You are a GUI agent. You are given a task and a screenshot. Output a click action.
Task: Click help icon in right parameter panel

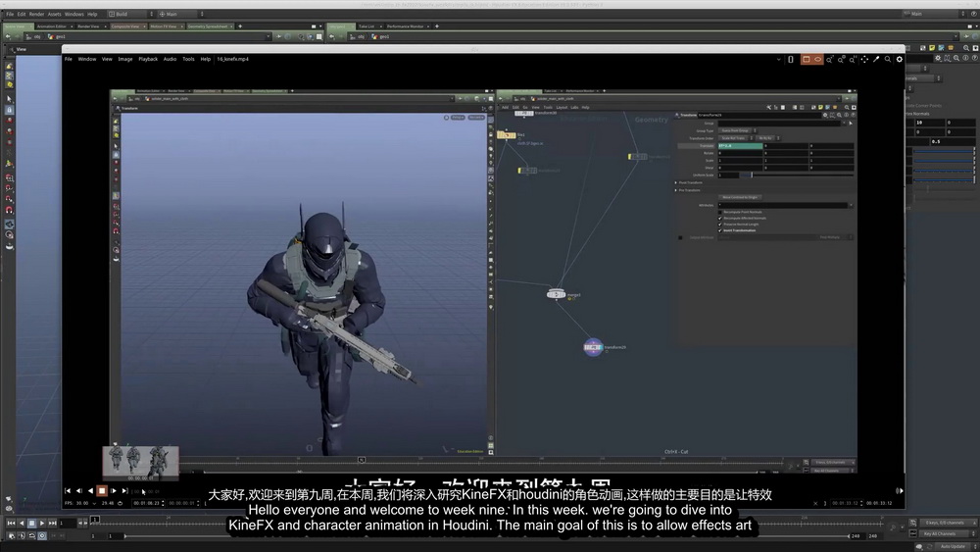(x=974, y=58)
